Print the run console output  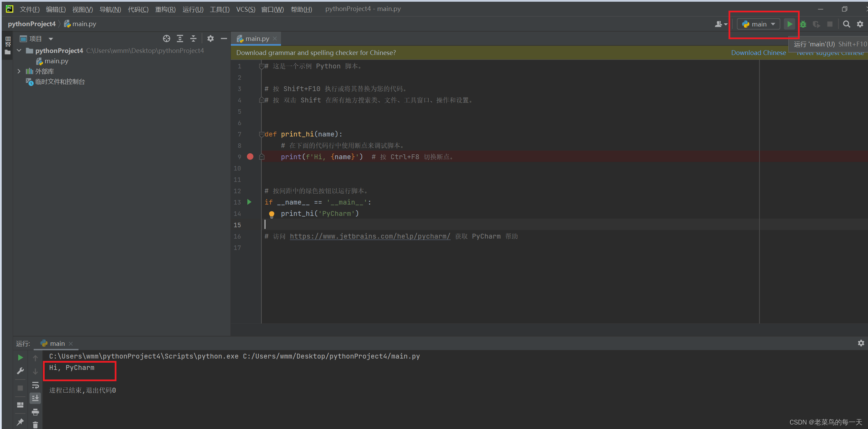(35, 412)
